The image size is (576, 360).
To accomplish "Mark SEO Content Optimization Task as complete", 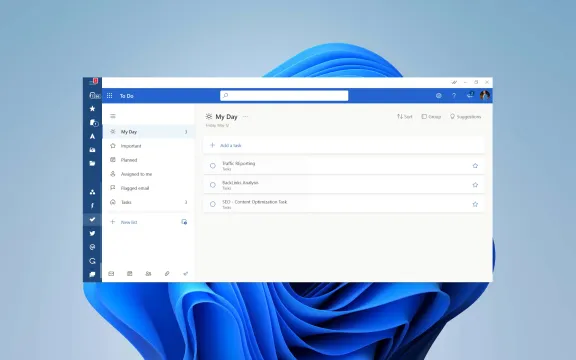I will 213,204.
